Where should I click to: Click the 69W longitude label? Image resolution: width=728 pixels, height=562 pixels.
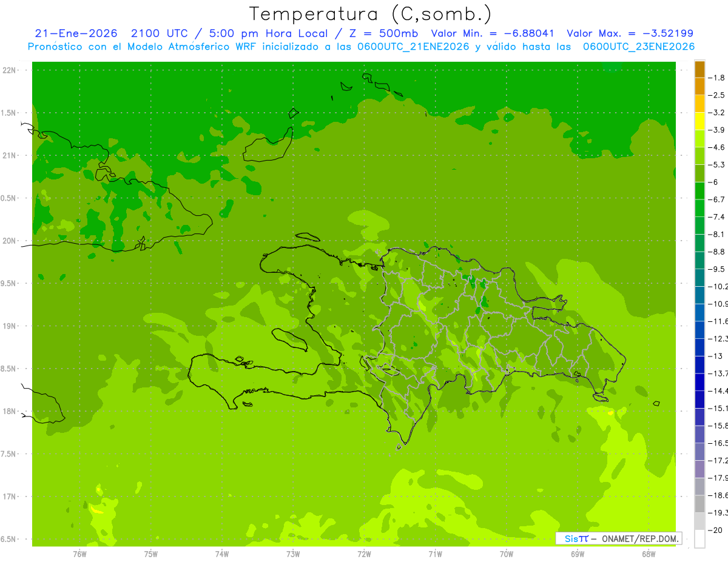click(x=578, y=554)
